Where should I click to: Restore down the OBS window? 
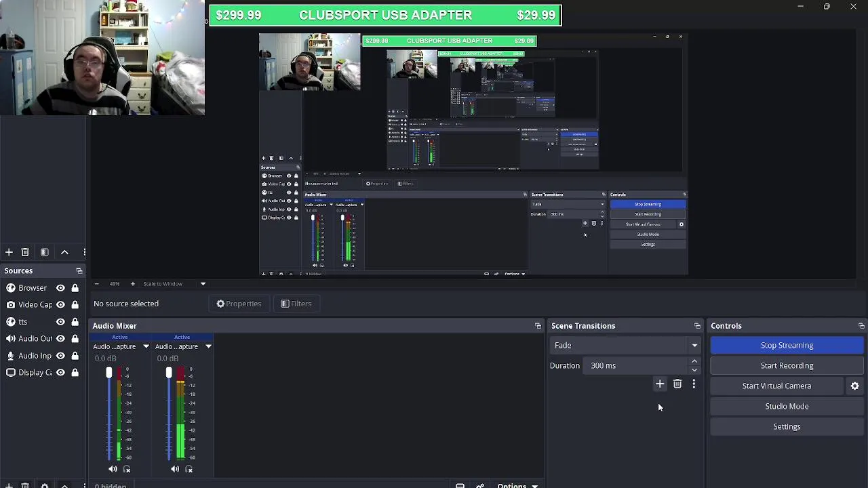826,7
